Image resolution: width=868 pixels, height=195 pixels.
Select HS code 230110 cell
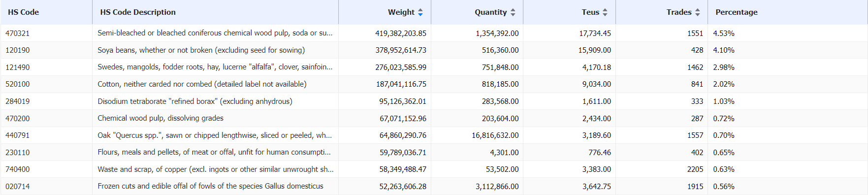click(x=18, y=153)
